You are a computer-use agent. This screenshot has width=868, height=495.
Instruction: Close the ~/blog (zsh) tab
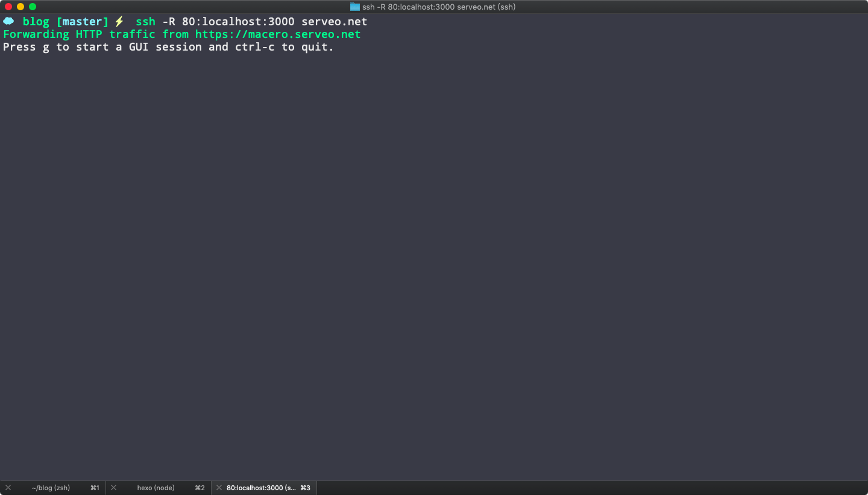click(x=8, y=488)
